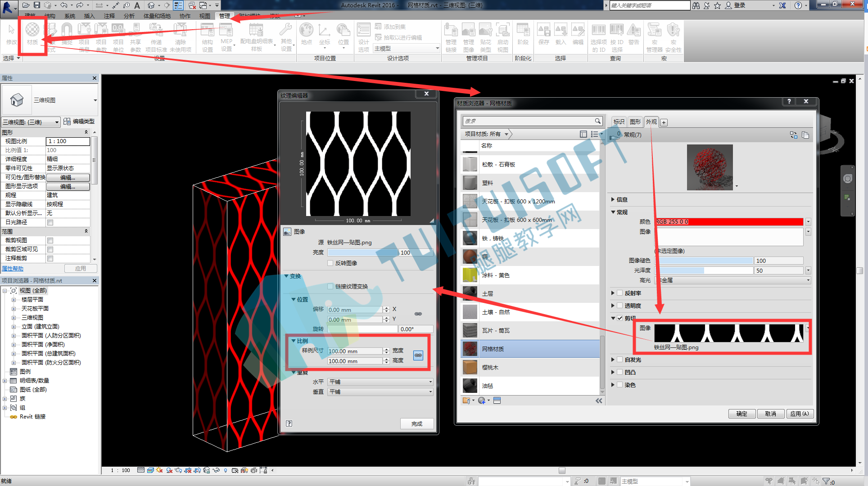Open the 其他设置 wrench tool

(x=286, y=38)
